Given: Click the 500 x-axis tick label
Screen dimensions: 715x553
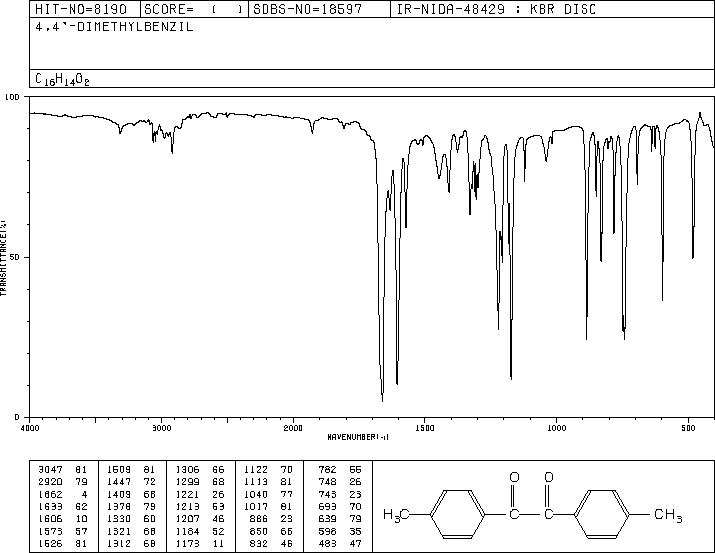Looking at the screenshot, I should [689, 428].
